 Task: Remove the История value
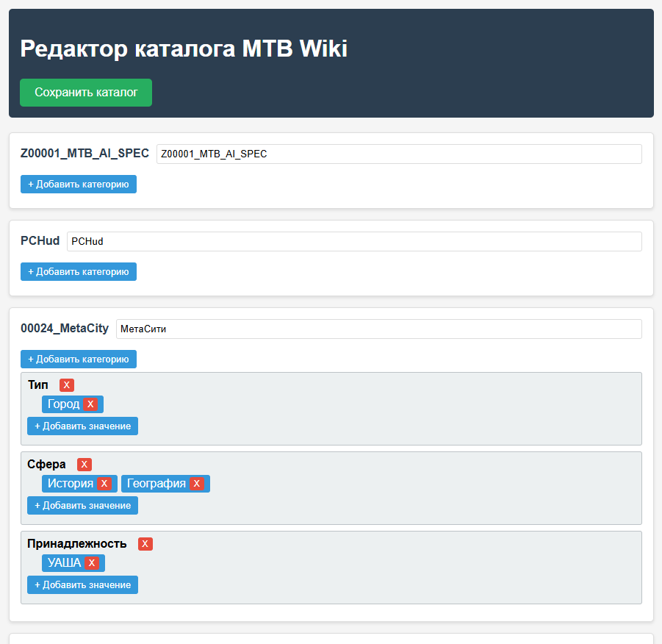tap(104, 484)
